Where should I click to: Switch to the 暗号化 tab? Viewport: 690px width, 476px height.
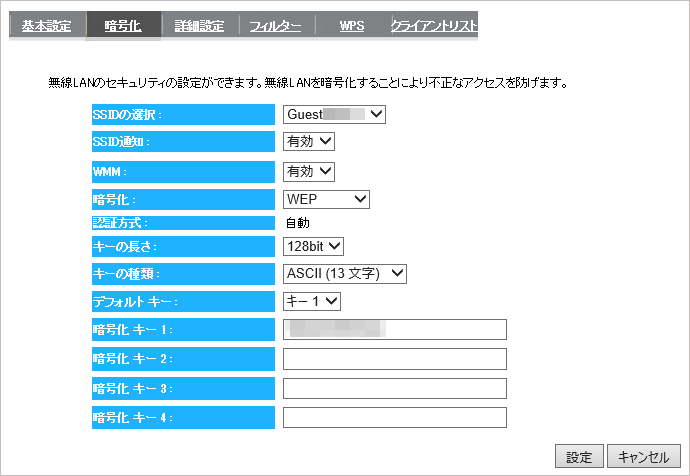pos(123,26)
